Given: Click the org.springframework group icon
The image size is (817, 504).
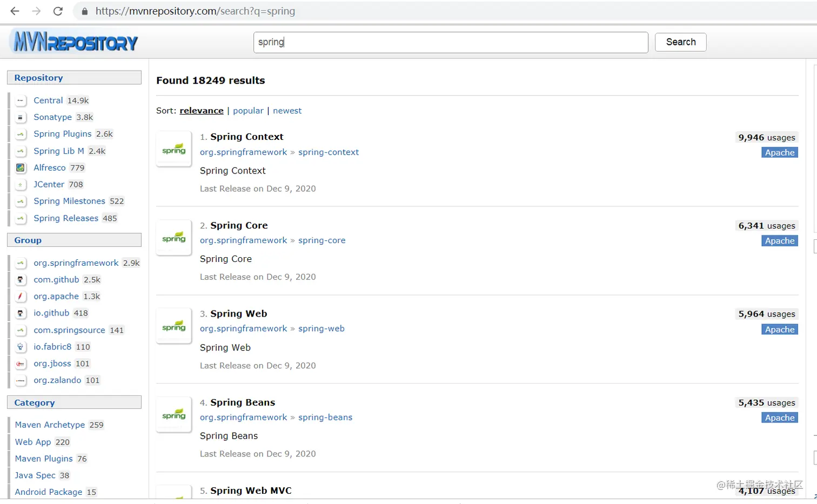Looking at the screenshot, I should pyautogui.click(x=21, y=263).
